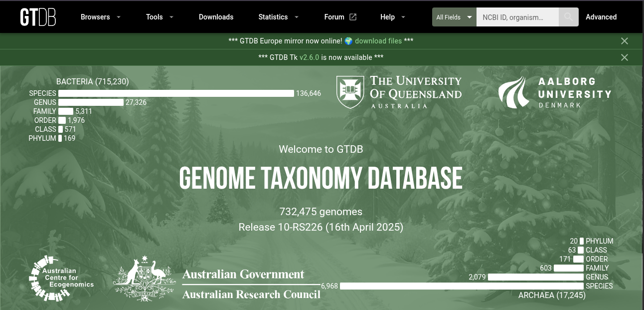Screen dimensions: 644x310
Task: Expand the Browsers dropdown menu
Action: tap(101, 17)
